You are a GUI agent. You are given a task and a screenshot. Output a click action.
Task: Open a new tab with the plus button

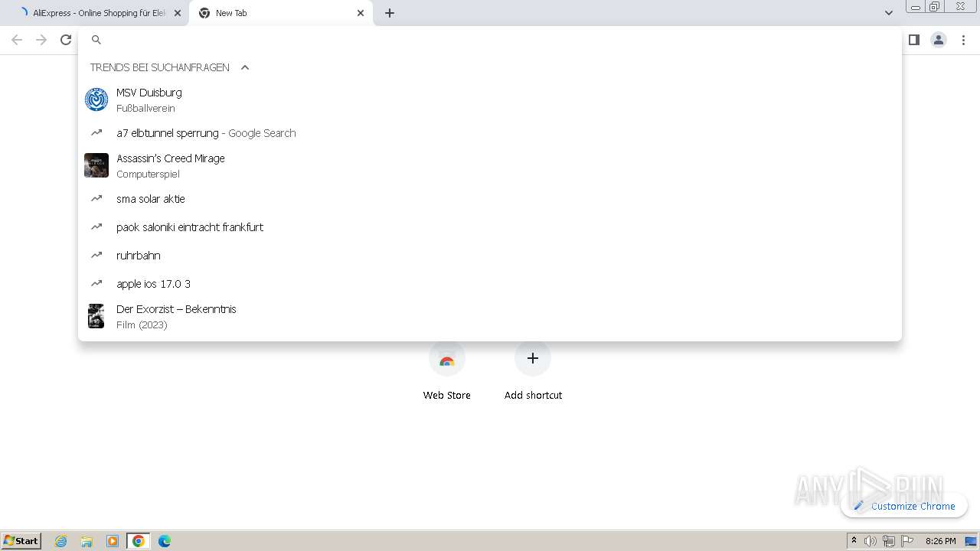point(390,13)
